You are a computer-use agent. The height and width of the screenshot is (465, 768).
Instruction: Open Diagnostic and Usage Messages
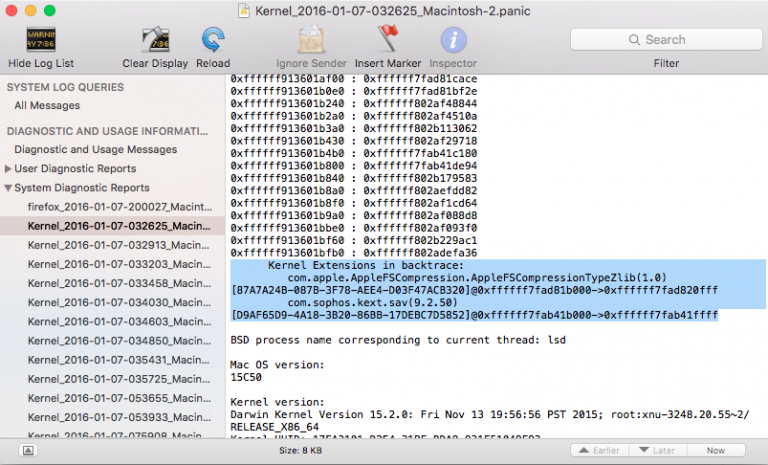(95, 149)
